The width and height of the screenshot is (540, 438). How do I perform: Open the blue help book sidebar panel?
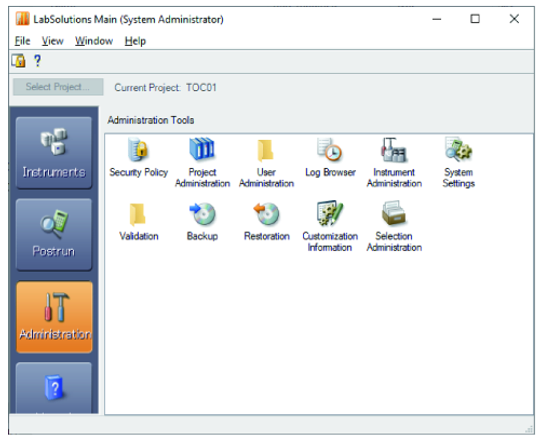(54, 387)
